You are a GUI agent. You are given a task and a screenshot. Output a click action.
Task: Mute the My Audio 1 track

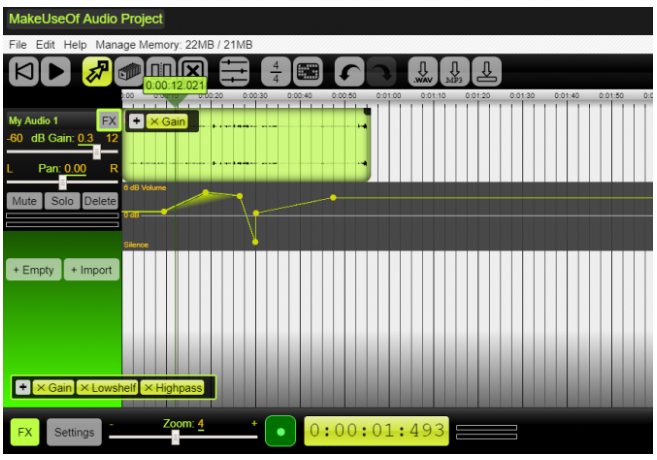coord(24,201)
